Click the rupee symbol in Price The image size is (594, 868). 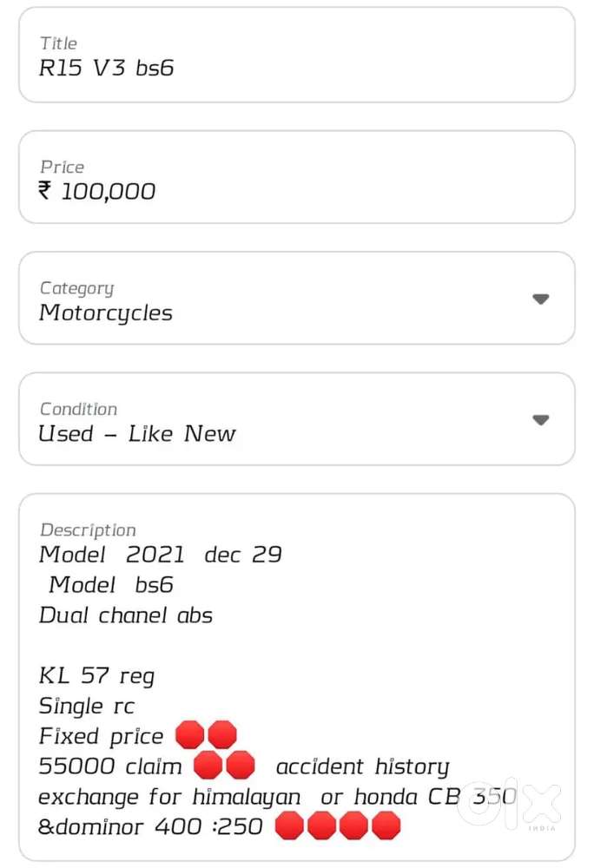[x=46, y=191]
